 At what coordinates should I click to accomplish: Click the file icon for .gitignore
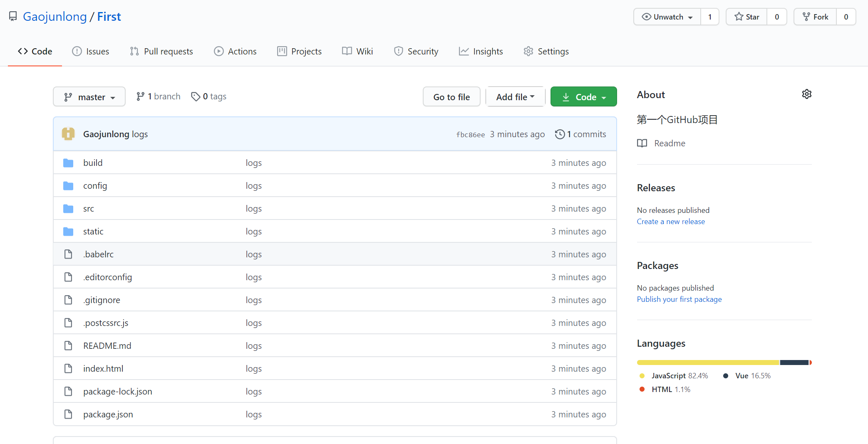[x=68, y=300]
